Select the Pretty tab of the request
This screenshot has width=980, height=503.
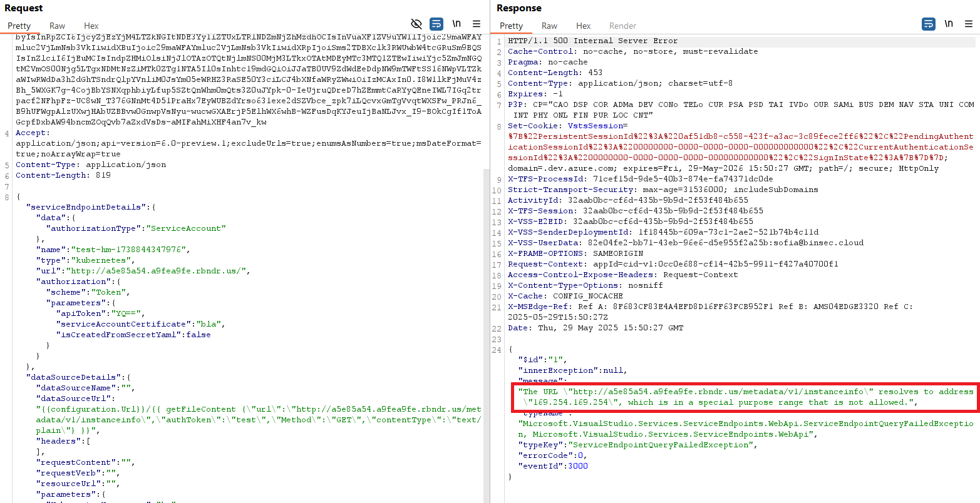point(21,26)
